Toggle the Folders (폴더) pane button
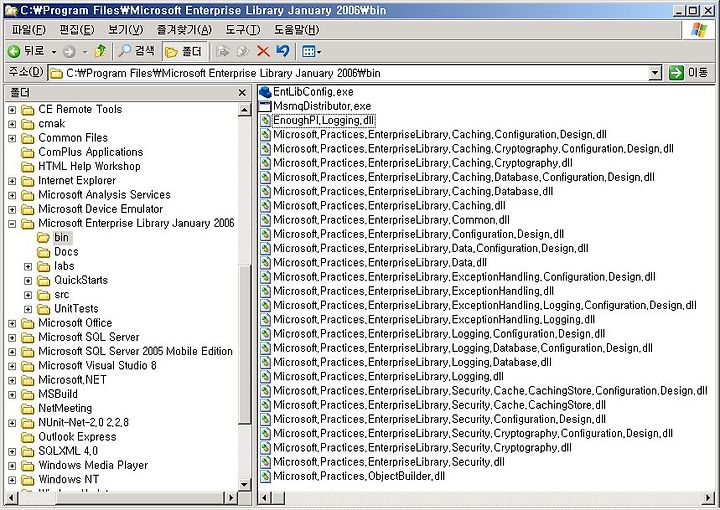The width and height of the screenshot is (720, 510). click(x=184, y=51)
